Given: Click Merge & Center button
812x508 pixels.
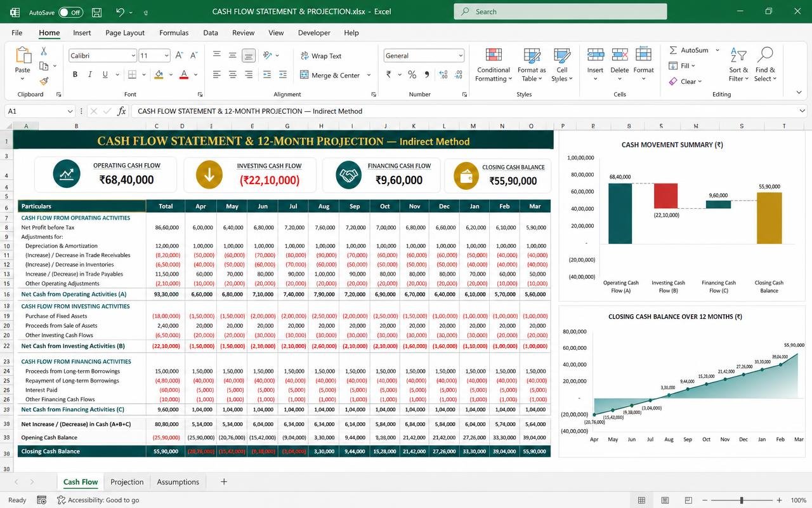Looking at the screenshot, I should pyautogui.click(x=331, y=75).
